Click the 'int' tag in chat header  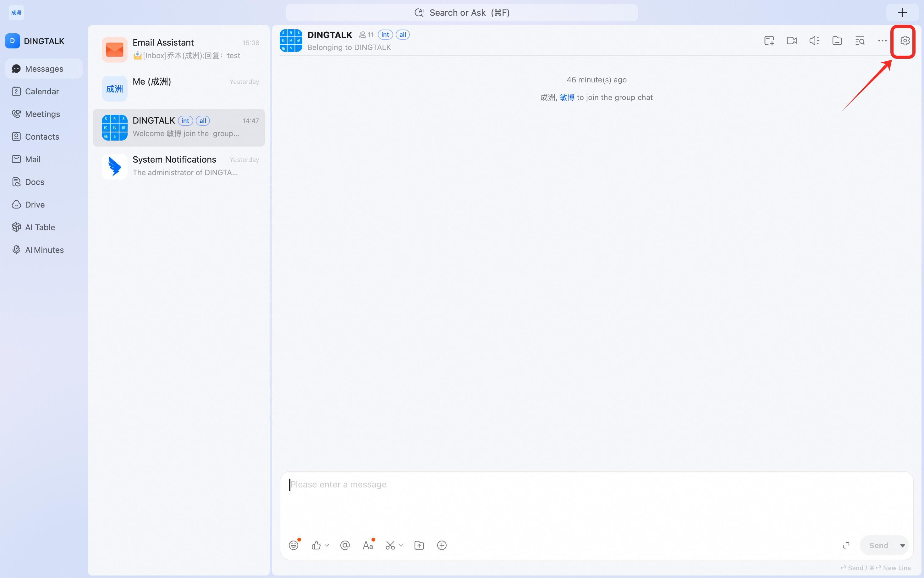point(385,35)
